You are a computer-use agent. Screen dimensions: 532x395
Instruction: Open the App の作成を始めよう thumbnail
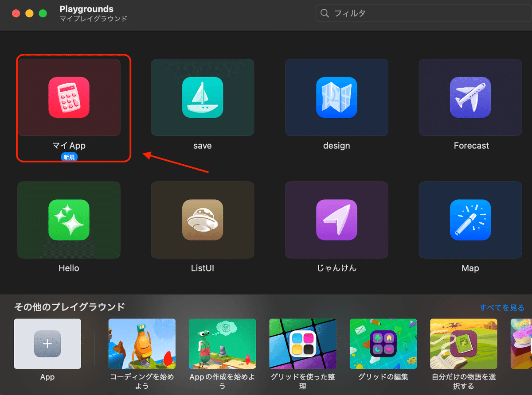[222, 344]
